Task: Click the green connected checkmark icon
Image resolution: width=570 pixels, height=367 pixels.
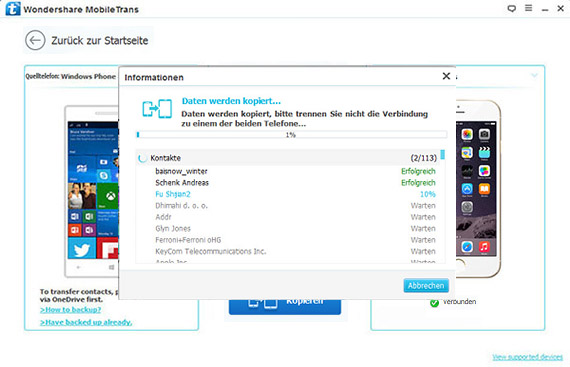Action: 434,302
